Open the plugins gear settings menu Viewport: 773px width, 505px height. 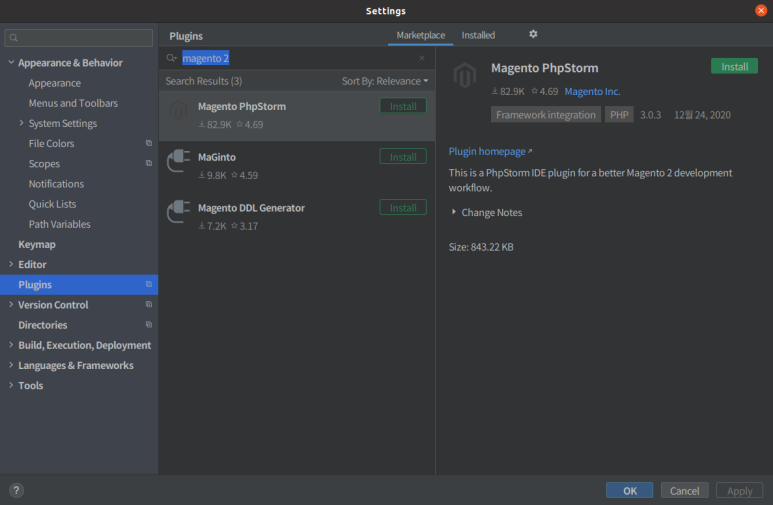pyautogui.click(x=533, y=34)
